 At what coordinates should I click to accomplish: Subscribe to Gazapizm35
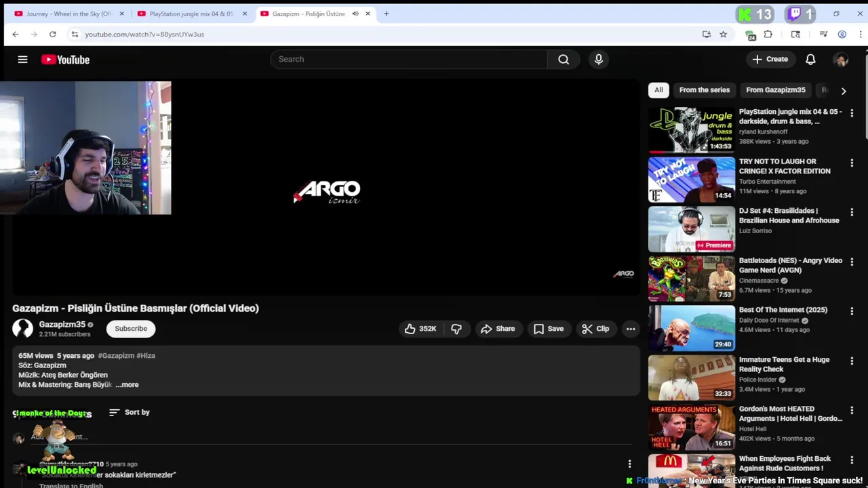(x=131, y=329)
